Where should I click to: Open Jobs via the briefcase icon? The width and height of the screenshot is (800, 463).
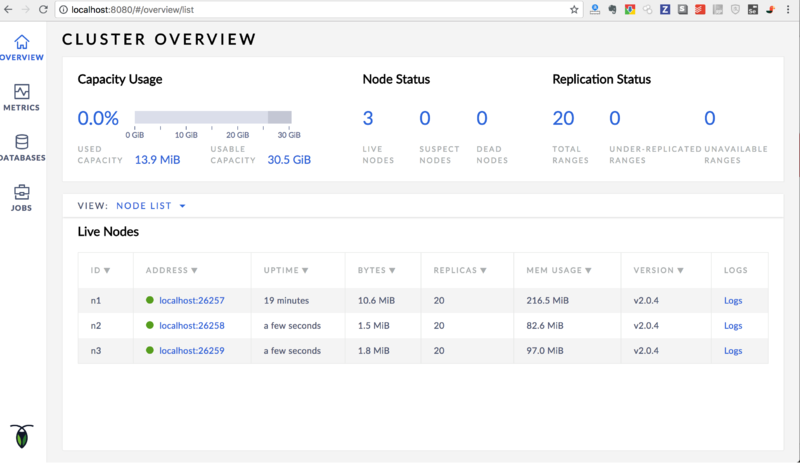pyautogui.click(x=22, y=192)
